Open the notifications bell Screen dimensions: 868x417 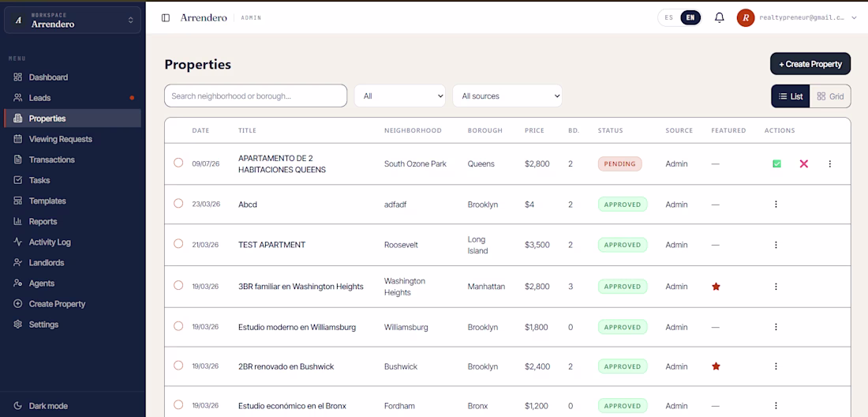[x=719, y=17]
